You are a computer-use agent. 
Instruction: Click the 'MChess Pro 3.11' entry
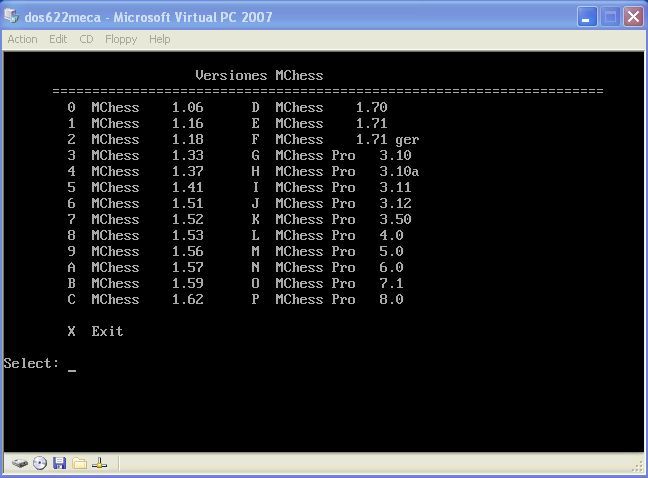[x=331, y=188]
